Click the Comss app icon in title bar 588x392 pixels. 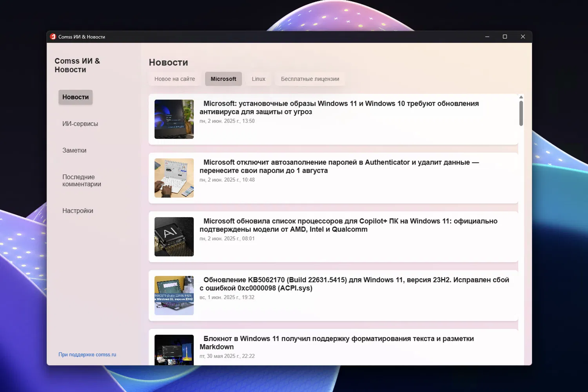pyautogui.click(x=53, y=37)
